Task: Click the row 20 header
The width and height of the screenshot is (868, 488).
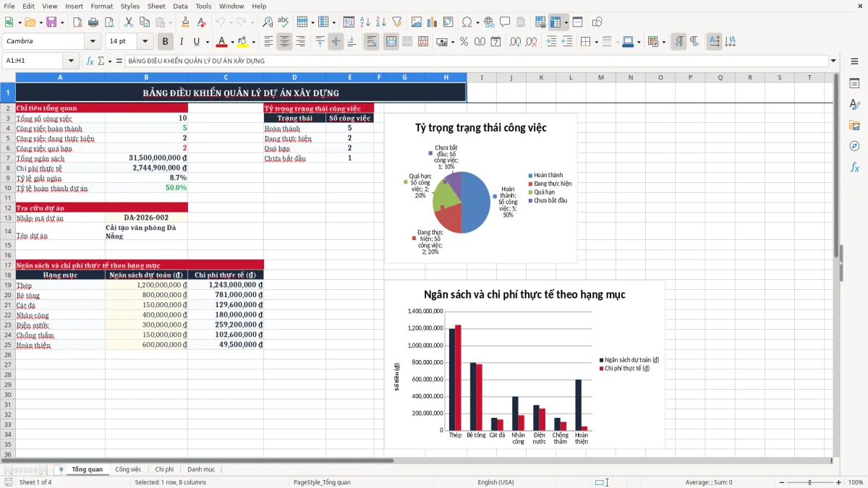Action: click(x=8, y=295)
